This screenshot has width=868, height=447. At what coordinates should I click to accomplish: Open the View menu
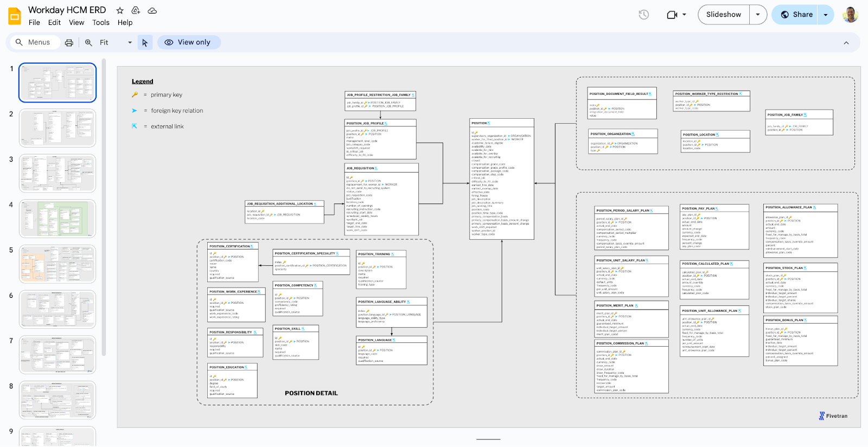pyautogui.click(x=76, y=23)
